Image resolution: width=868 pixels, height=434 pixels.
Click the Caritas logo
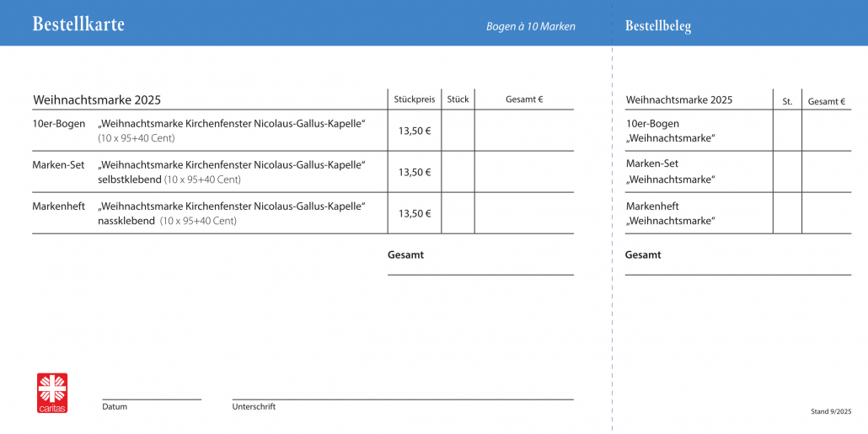coord(52,393)
